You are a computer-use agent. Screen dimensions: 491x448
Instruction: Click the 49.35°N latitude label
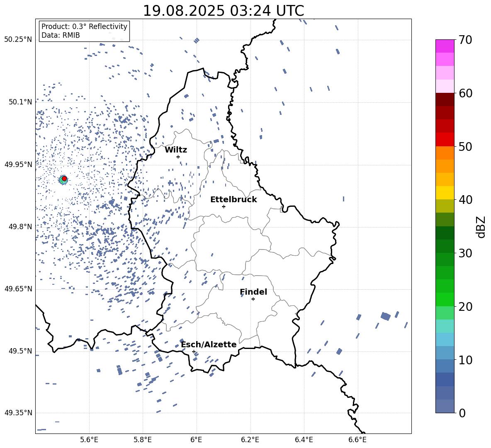[18, 413]
